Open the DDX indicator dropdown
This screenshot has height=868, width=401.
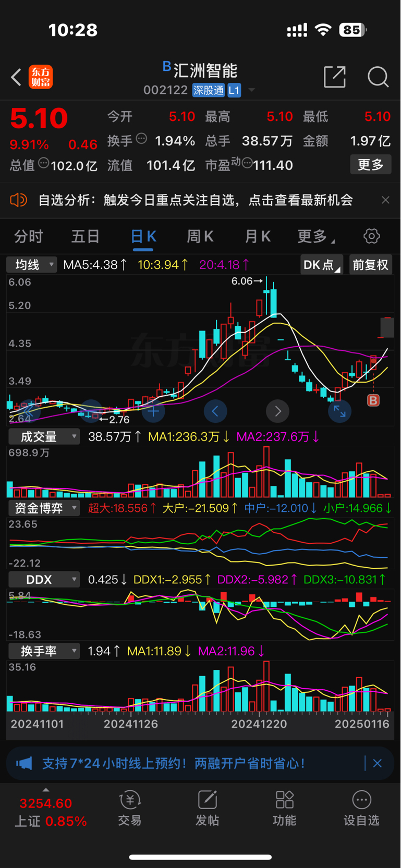click(x=44, y=579)
